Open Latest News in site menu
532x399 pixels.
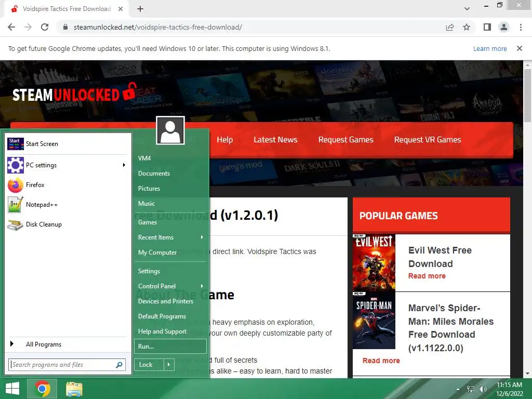tap(275, 140)
